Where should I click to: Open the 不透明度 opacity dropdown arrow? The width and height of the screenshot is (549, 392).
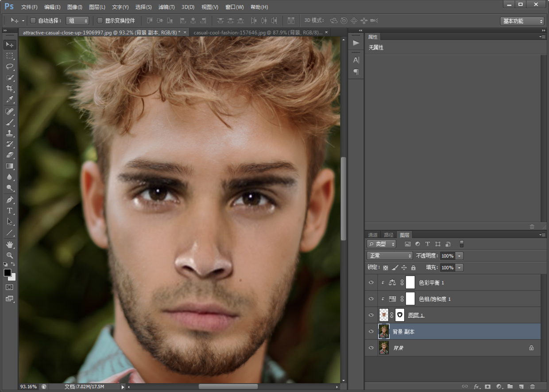tap(459, 256)
